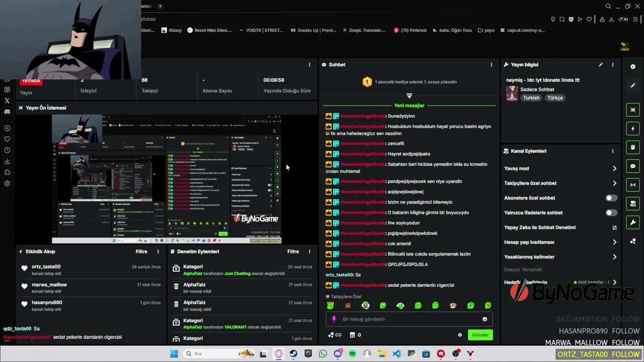644x362 pixels.
Task: Open Etkinlik Akışı panel three-dot menu
Action: [x=158, y=251]
